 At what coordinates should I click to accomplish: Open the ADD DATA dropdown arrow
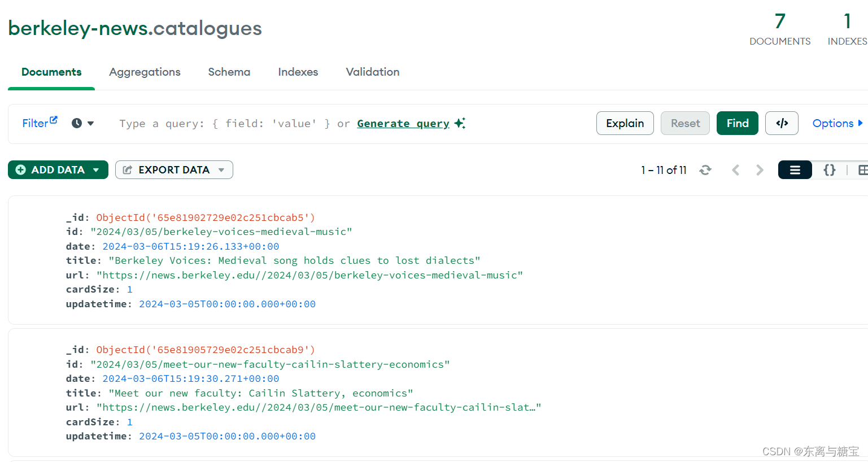tap(96, 170)
